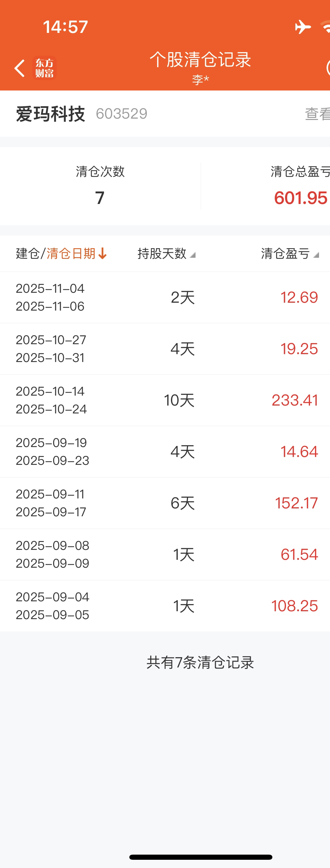
Task: Tap the airplane mode status icon
Action: click(303, 27)
